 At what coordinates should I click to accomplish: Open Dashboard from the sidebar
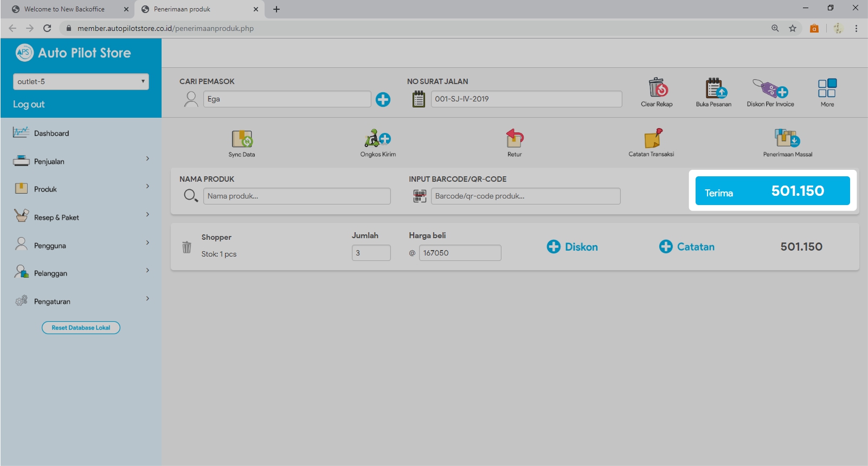pyautogui.click(x=52, y=133)
